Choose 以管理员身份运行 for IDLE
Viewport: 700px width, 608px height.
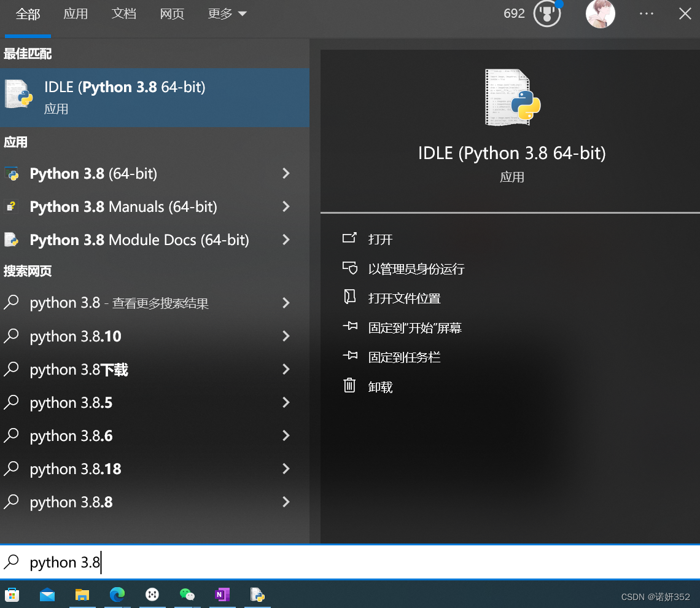(416, 269)
